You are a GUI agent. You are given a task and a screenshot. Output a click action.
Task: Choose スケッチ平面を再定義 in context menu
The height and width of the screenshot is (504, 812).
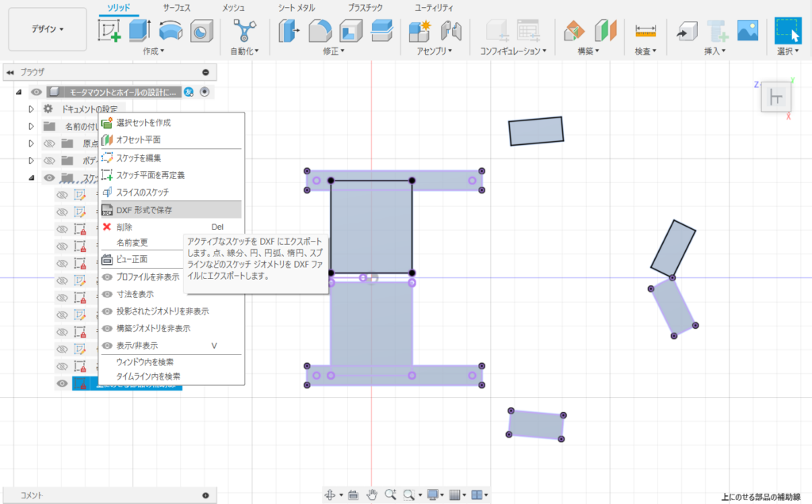(171, 175)
